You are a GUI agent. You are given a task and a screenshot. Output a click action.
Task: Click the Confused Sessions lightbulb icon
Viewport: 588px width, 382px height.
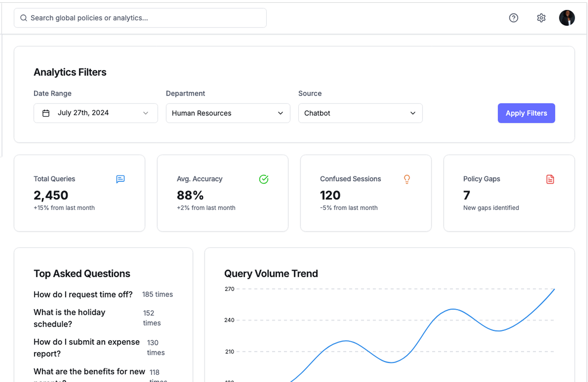407,179
